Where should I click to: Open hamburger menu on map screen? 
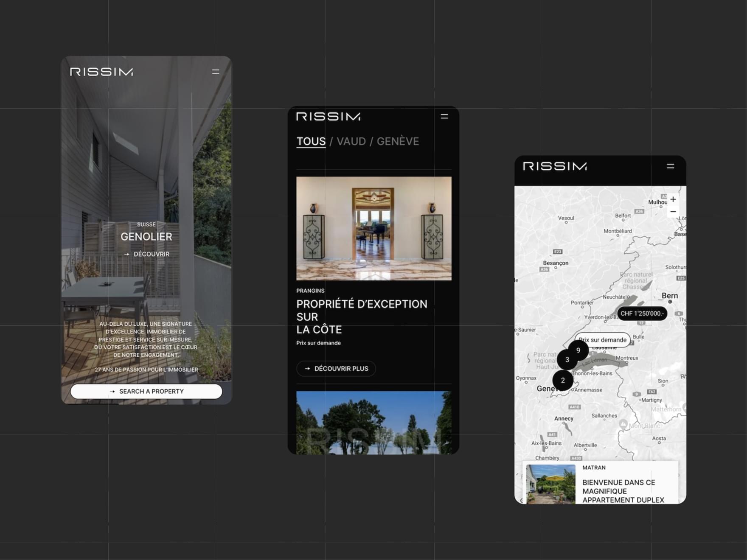pos(670,166)
